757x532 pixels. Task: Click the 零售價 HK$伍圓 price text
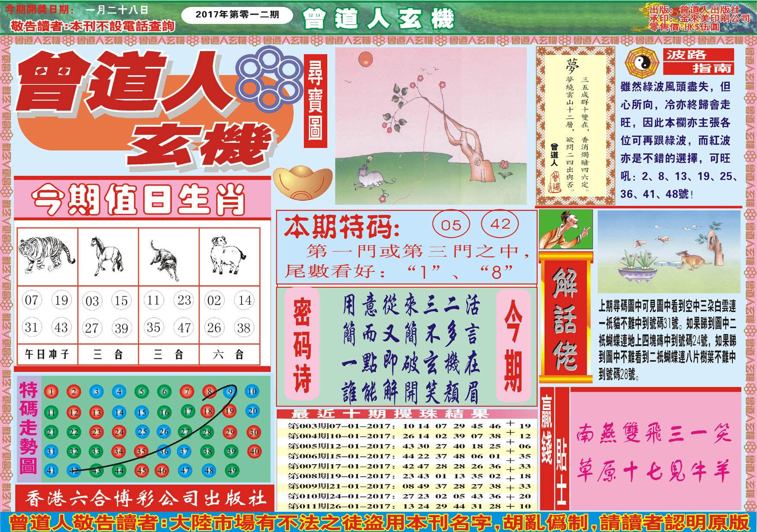(684, 27)
